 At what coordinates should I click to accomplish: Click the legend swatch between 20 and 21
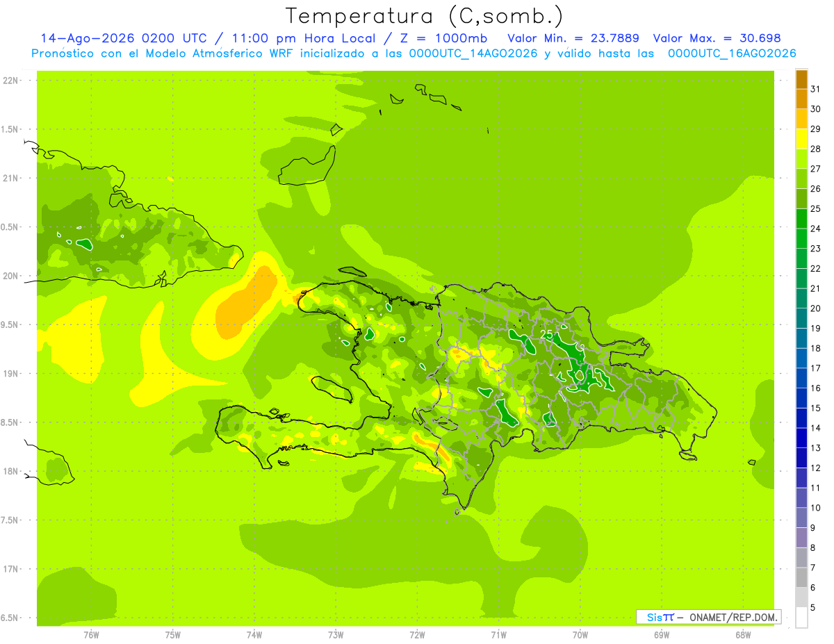point(801,299)
